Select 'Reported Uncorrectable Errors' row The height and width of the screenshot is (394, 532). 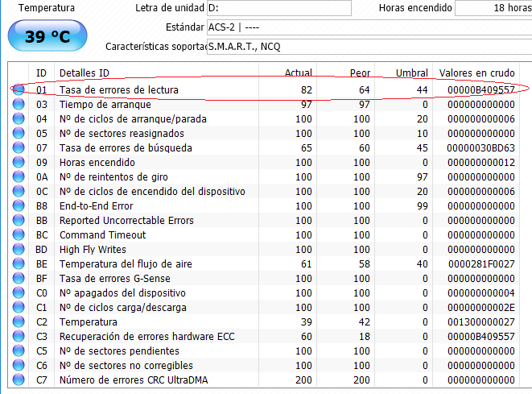tap(263, 220)
